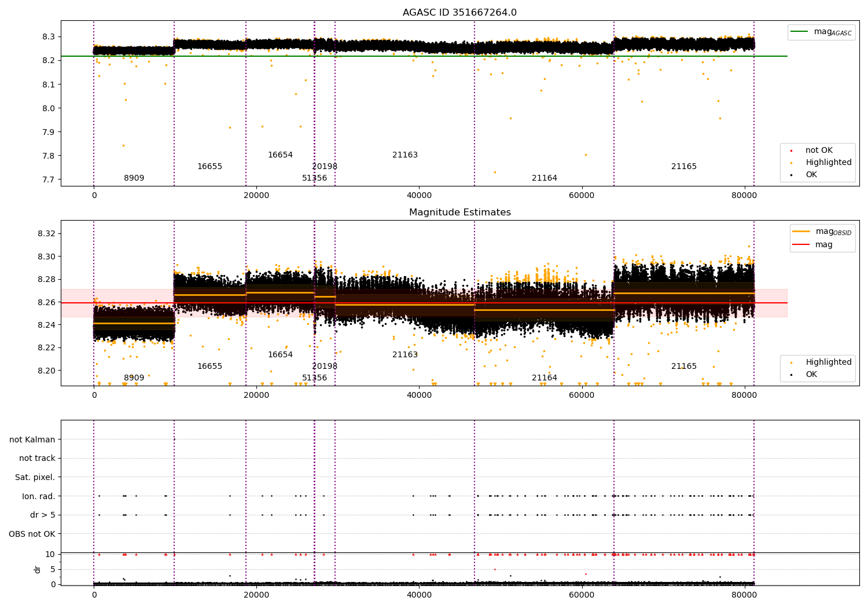868x608 pixels.
Task: Select the 'not OK' legend entry
Action: click(819, 151)
